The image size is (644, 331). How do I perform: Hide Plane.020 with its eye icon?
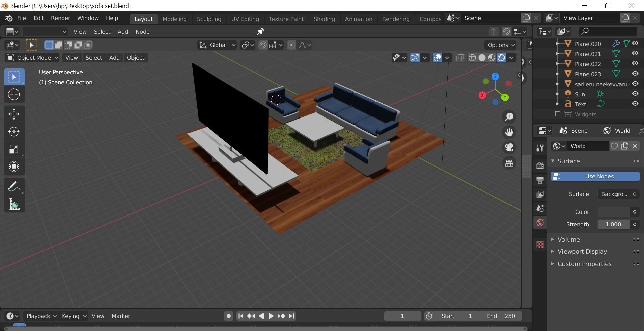[635, 43]
